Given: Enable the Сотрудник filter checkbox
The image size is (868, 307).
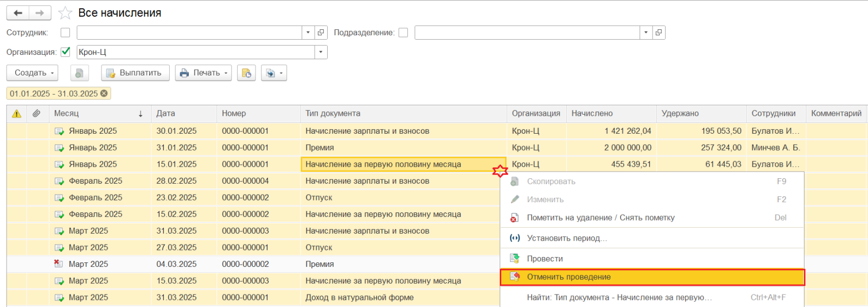Looking at the screenshot, I should coord(66,33).
